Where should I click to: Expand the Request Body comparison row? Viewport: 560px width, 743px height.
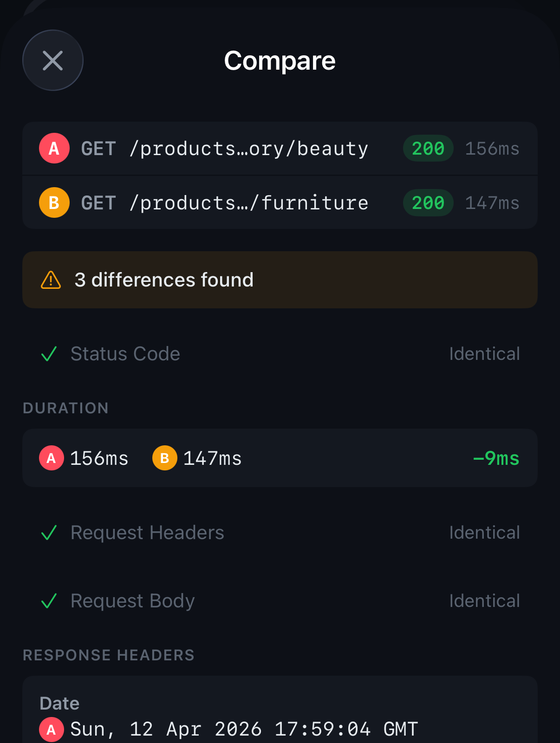(x=280, y=601)
